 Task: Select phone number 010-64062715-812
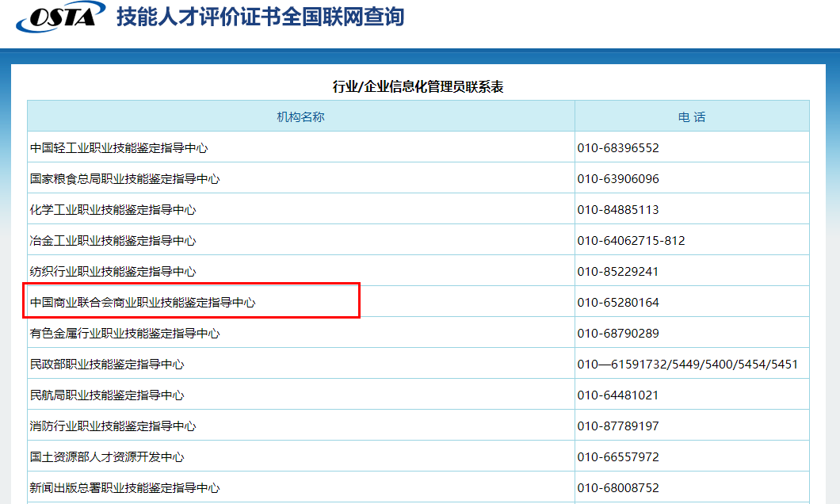[x=631, y=241]
